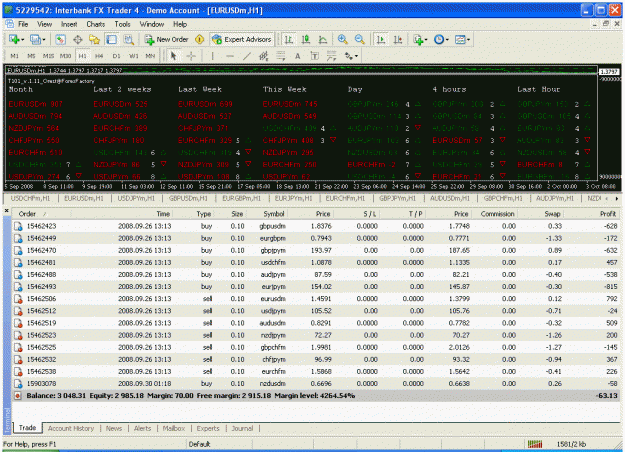Image resolution: width=625 pixels, height=452 pixels.
Task: Select the arrow Cursor tool
Action: (173, 56)
